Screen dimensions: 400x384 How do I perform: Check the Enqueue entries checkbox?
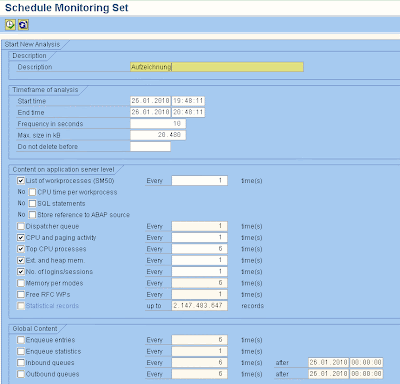coord(21,340)
